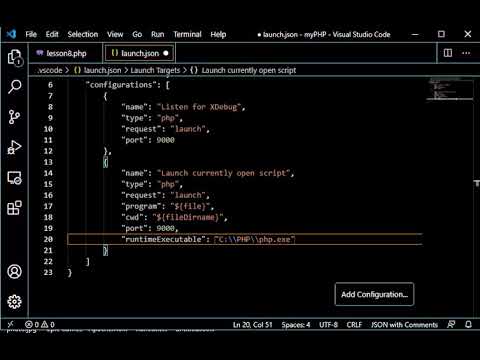The height and width of the screenshot is (360, 480).
Task: Open the Help menu
Action: point(218,34)
